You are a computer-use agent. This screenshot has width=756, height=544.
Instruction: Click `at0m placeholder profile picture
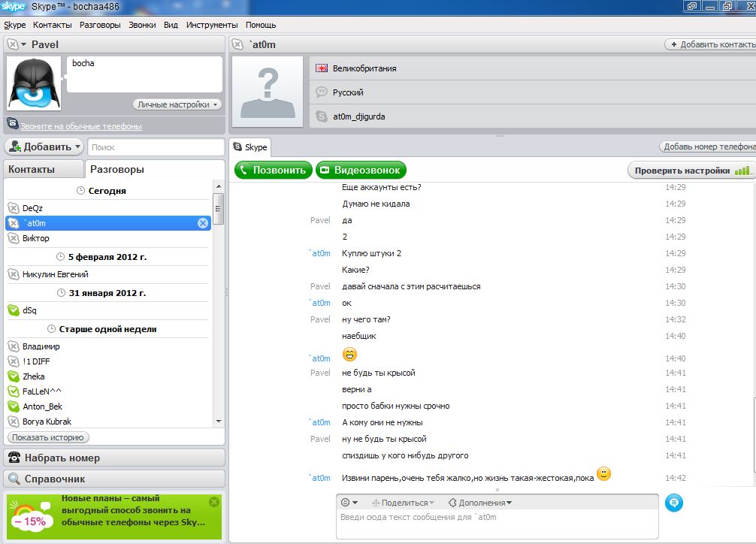(x=268, y=92)
